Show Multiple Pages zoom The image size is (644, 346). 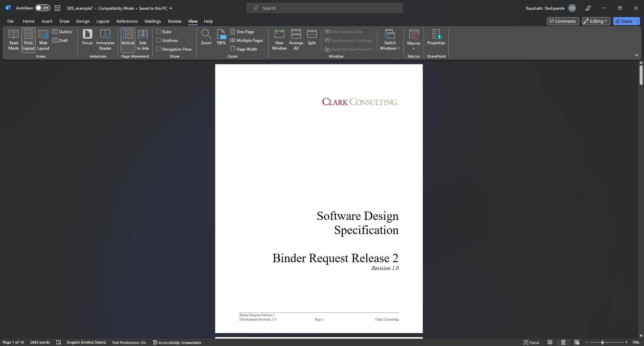click(247, 40)
